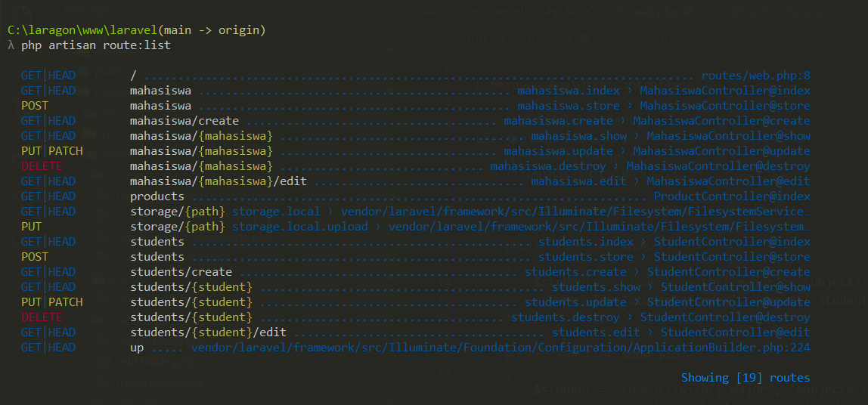Click the 'mahasiswa.show' route name

click(579, 136)
